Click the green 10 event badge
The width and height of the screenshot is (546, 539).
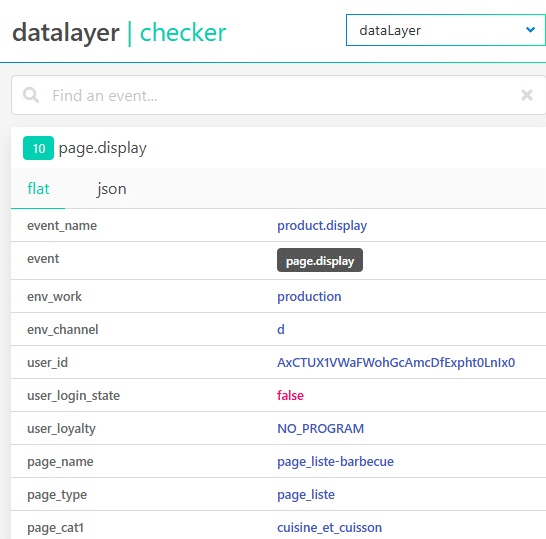[38, 148]
